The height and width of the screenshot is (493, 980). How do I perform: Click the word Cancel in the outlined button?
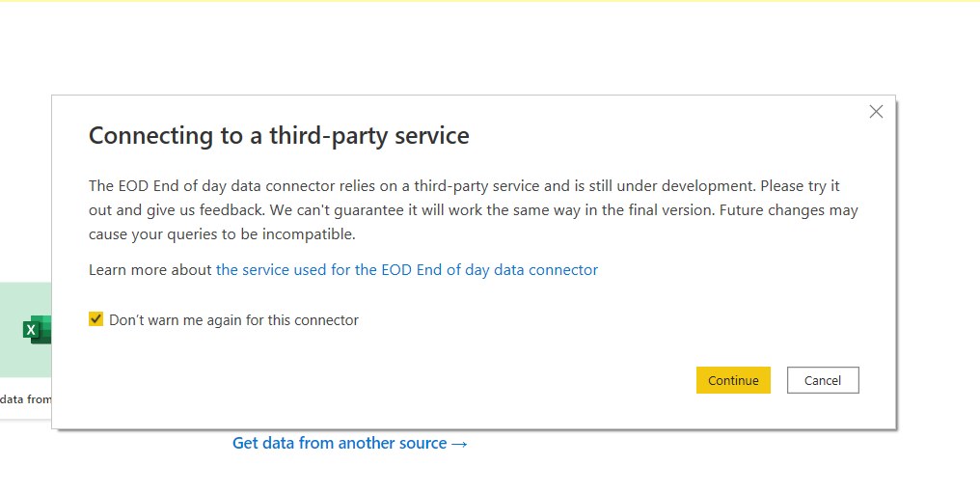pos(823,380)
